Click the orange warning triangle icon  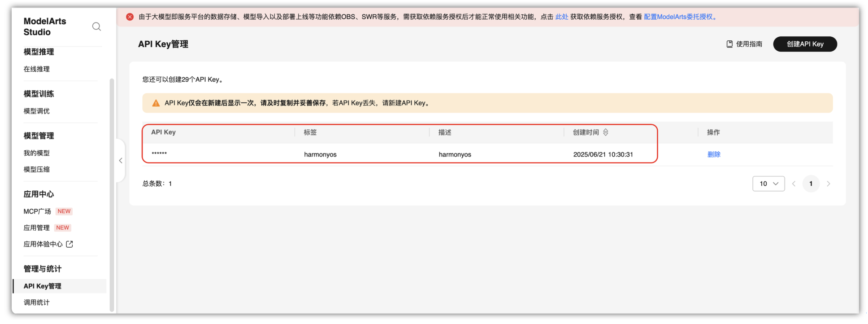(x=156, y=103)
